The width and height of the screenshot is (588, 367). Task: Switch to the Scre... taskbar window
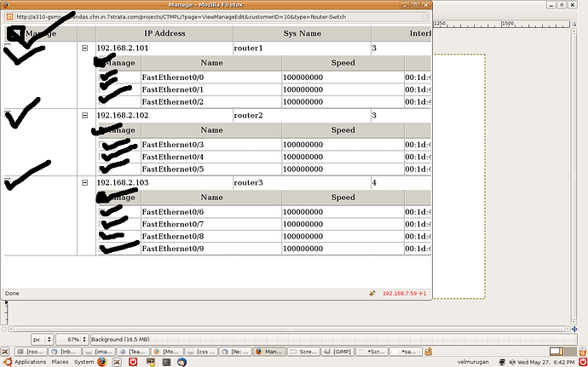coord(303,352)
